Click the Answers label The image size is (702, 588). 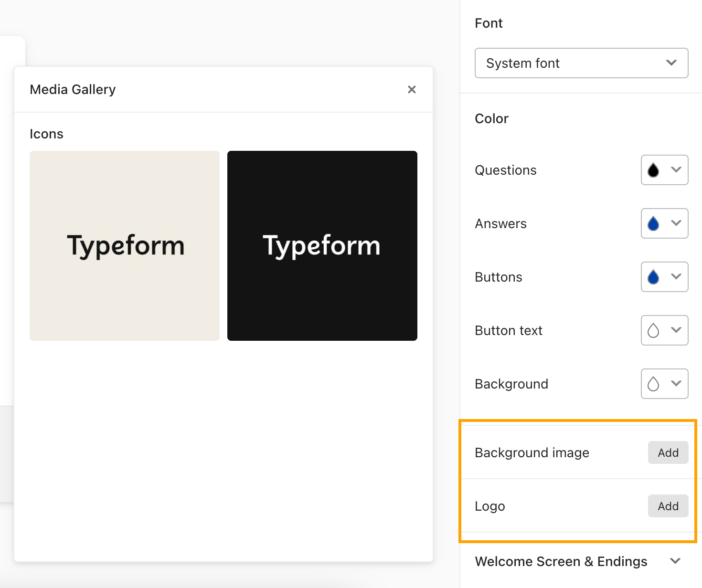(x=500, y=223)
